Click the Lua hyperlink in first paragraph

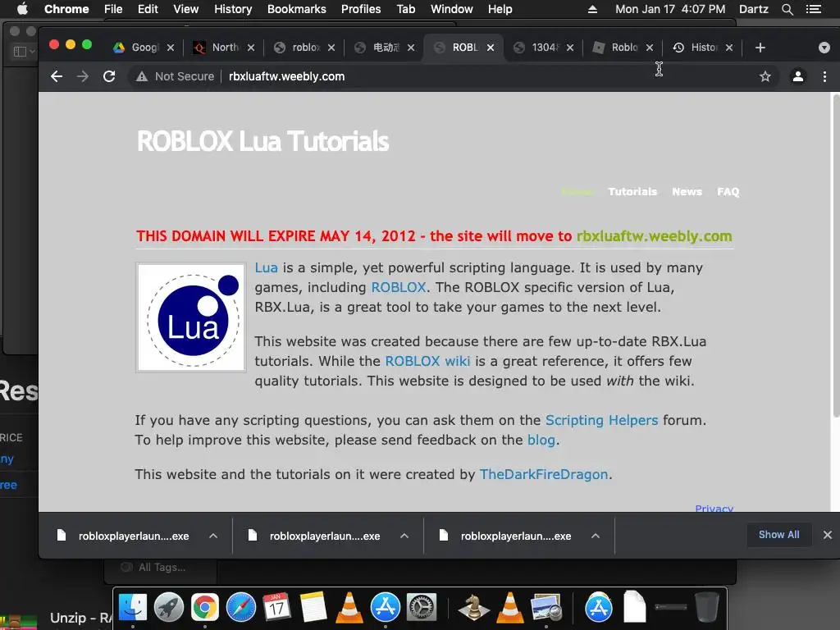point(267,268)
